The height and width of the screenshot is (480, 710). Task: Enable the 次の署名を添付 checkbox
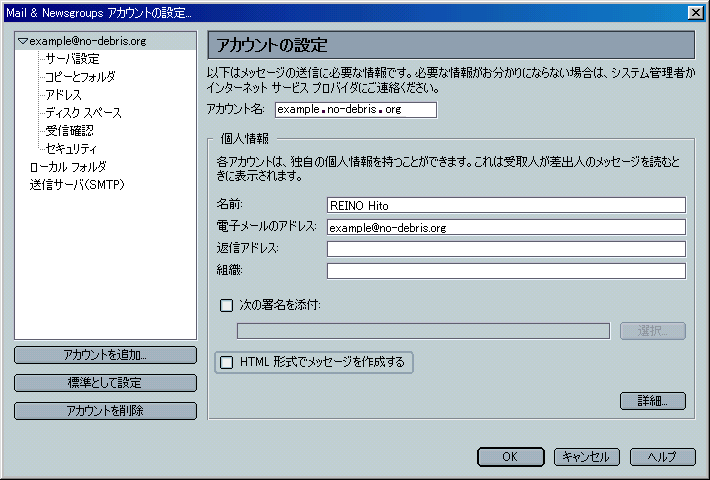point(226,306)
